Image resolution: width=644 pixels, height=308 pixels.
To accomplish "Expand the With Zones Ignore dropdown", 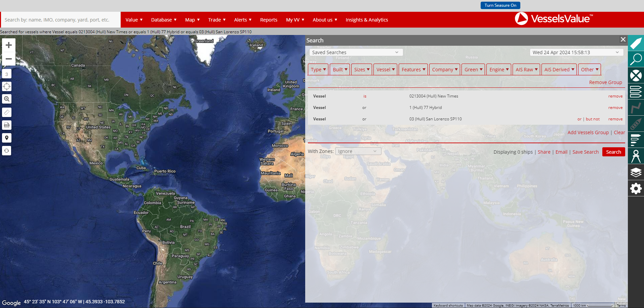I will click(x=358, y=151).
